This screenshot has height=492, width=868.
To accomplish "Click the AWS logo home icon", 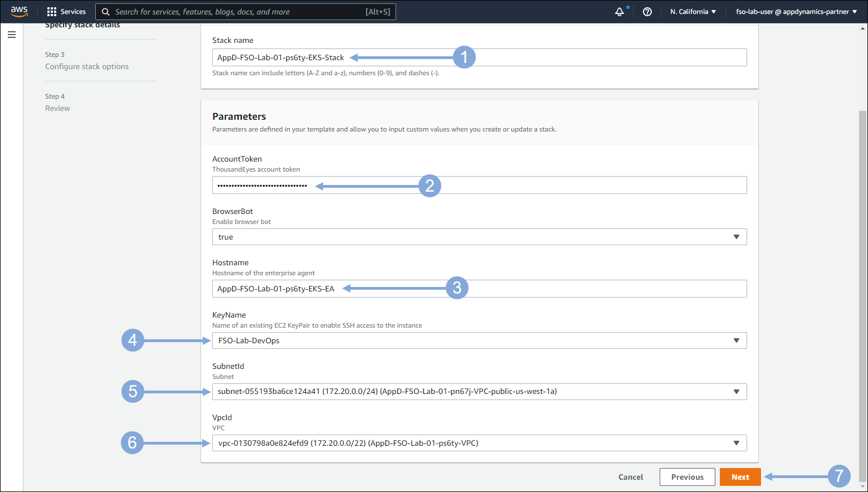I will [x=19, y=12].
